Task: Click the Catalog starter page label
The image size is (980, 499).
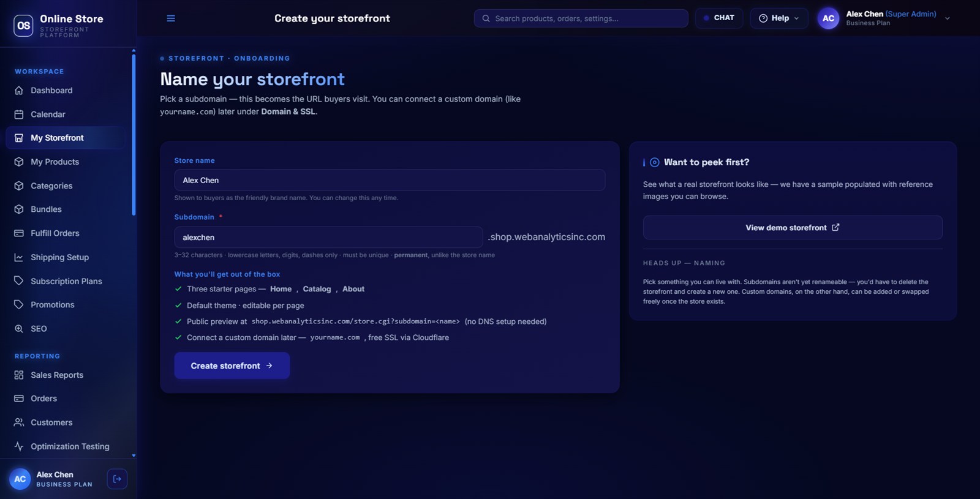Action: [x=317, y=289]
